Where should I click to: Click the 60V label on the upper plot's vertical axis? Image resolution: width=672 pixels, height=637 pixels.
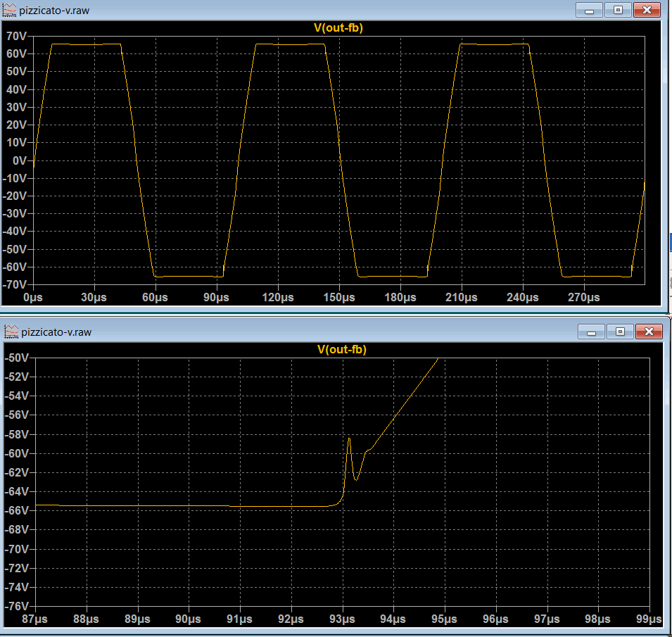(x=16, y=53)
